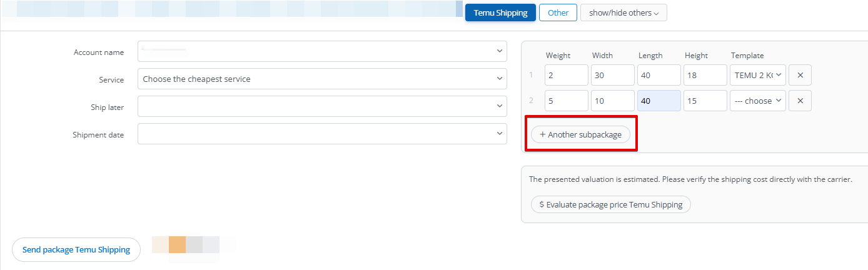The image size is (868, 270).
Task: Open the Service selection dropdown
Action: [x=322, y=79]
